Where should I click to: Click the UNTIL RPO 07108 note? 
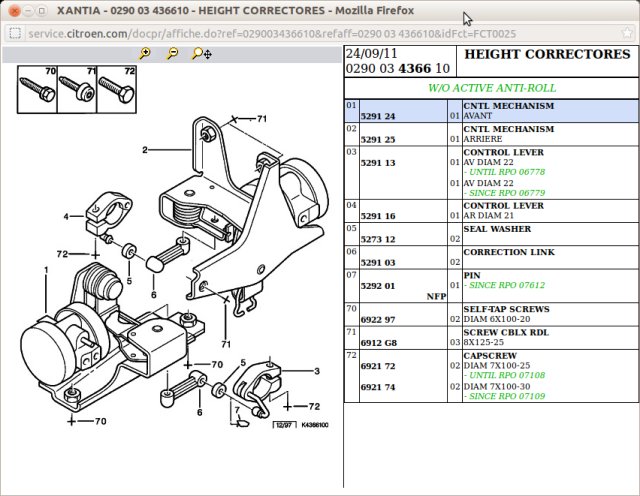tap(504, 376)
